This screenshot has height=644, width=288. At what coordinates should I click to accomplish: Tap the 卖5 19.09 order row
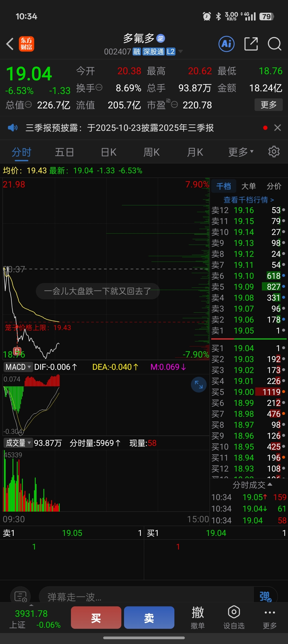(x=249, y=287)
